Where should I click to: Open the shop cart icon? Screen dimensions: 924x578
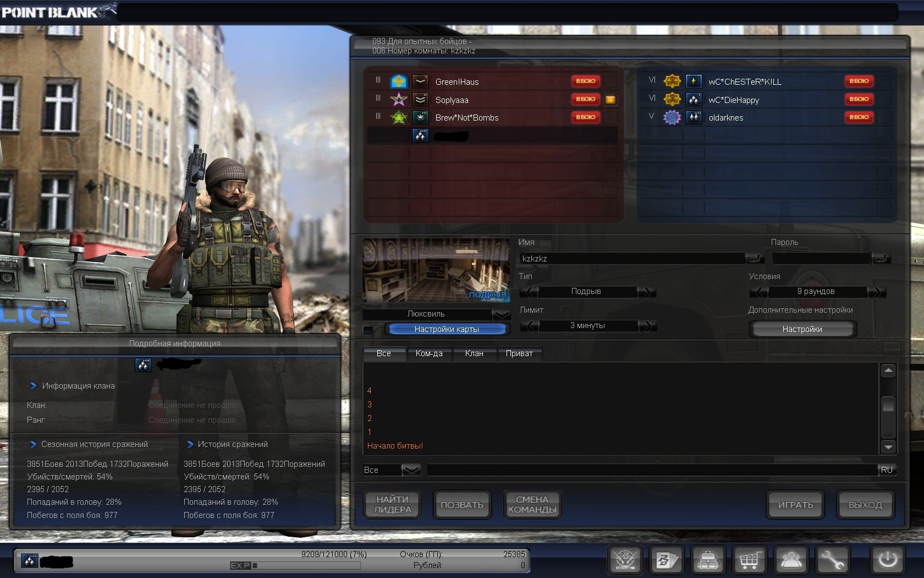click(749, 560)
